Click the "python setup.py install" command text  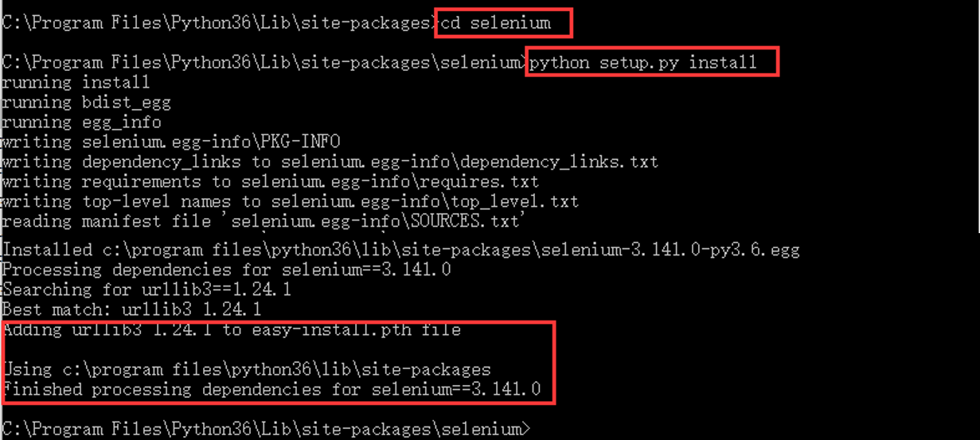click(x=643, y=62)
